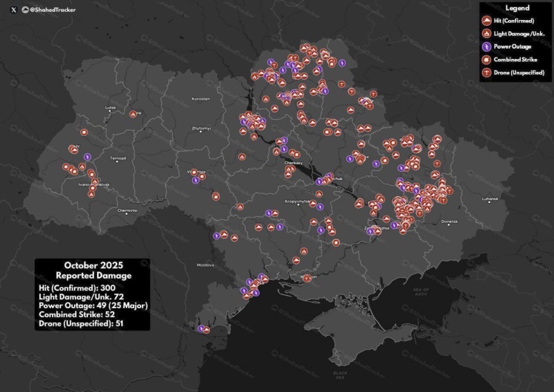Screen dimensions: 554x392
Task: Open the @ShahedTracker handle link
Action: click(53, 10)
